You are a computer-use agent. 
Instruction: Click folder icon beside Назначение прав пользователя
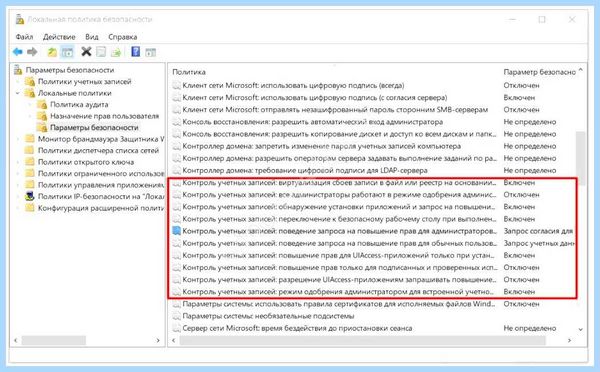[x=42, y=116]
